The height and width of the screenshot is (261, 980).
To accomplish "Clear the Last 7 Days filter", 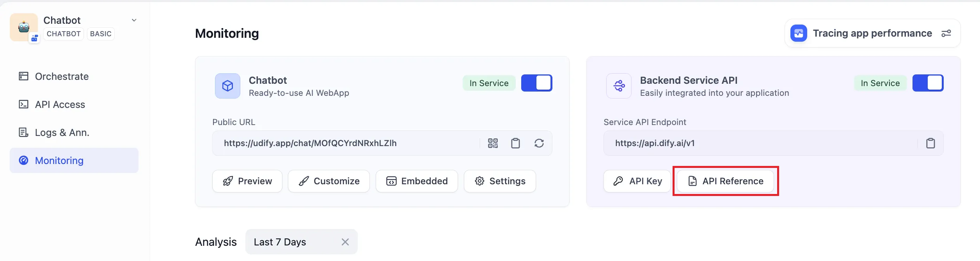I will (x=345, y=242).
